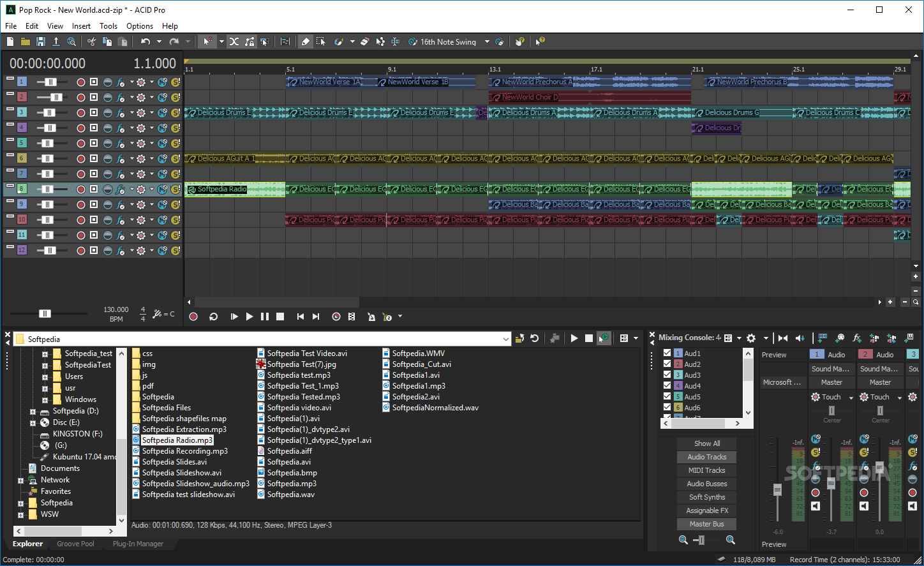
Task: Open the Touch automation dropdown on channel 1
Action: pyautogui.click(x=851, y=398)
